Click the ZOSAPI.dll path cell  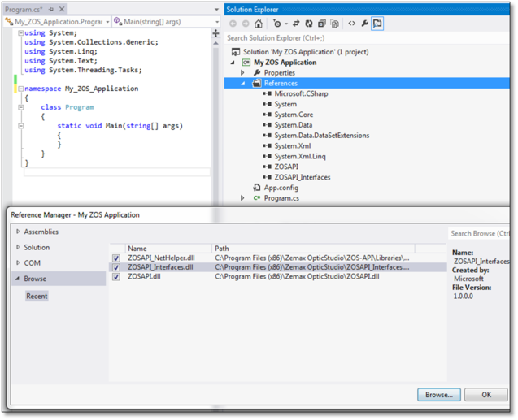[297, 276]
